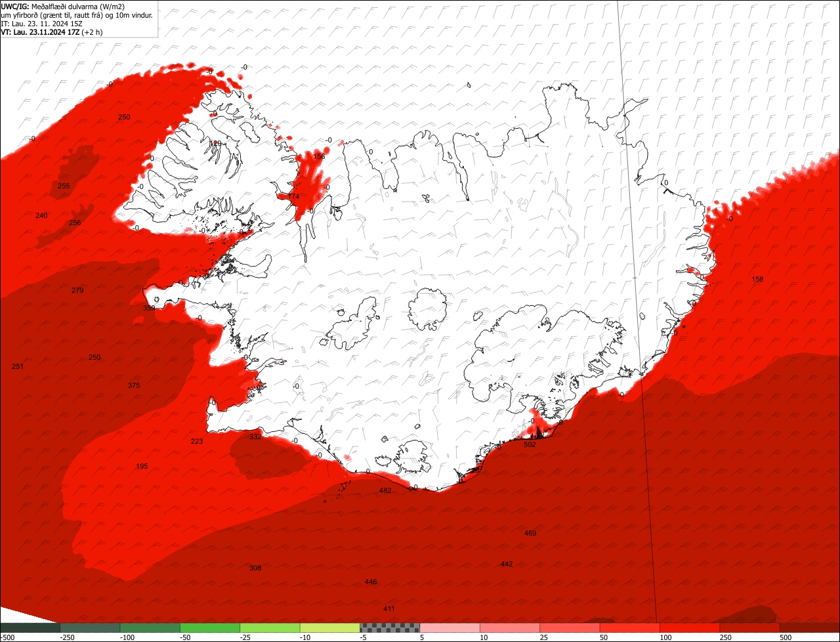
Task: Click the legend tick label -10
Action: click(306, 637)
